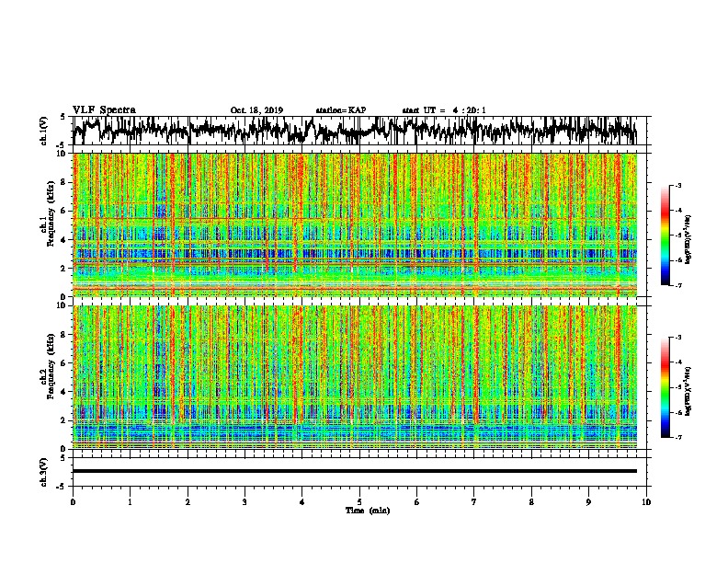Click time axis tick label "6"

click(417, 502)
